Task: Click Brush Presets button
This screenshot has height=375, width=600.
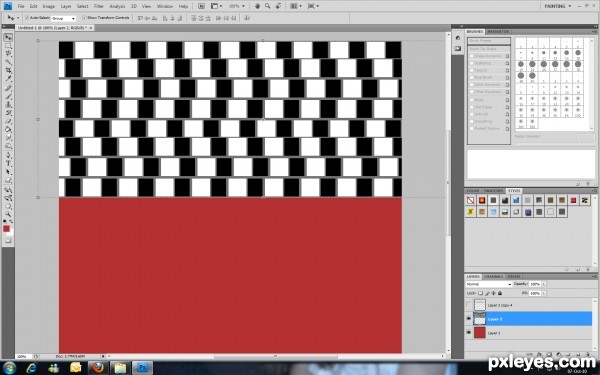Action: pyautogui.click(x=489, y=41)
